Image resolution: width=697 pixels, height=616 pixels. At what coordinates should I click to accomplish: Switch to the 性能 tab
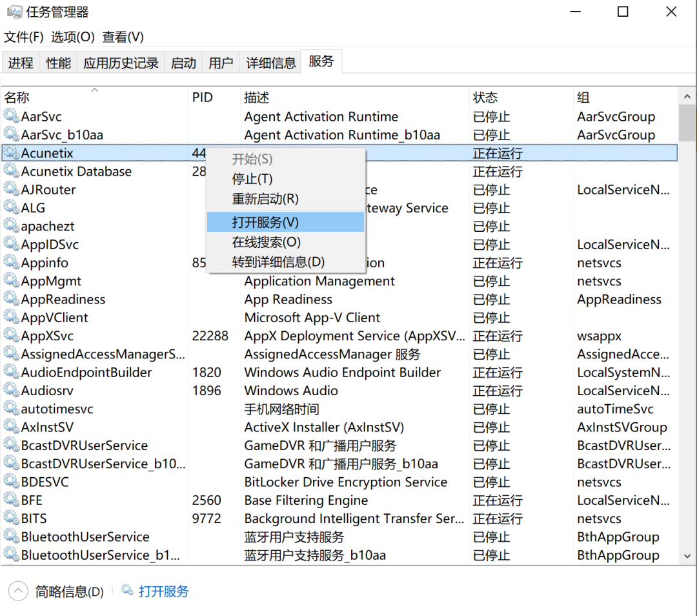(x=57, y=62)
